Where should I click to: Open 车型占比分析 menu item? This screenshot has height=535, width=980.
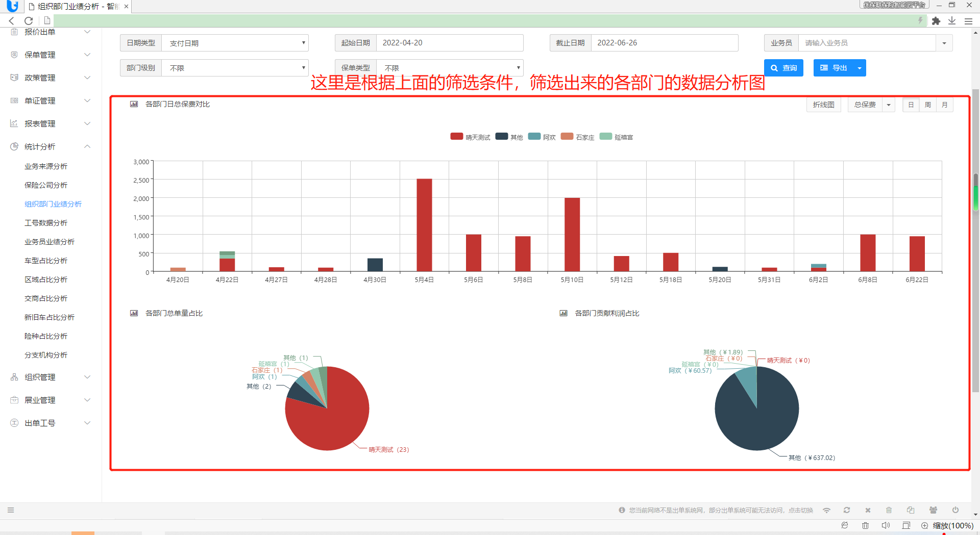(x=46, y=261)
